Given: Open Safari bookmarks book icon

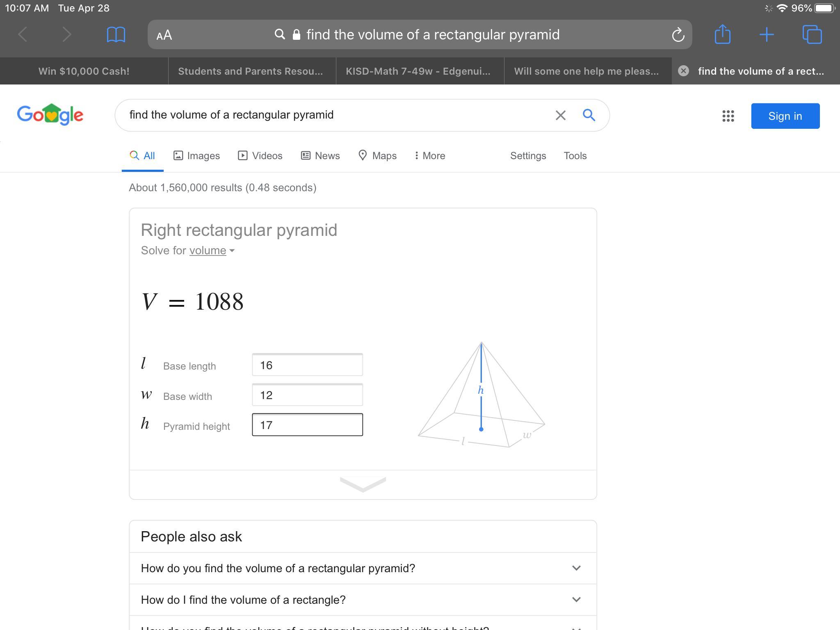Looking at the screenshot, I should tap(116, 35).
